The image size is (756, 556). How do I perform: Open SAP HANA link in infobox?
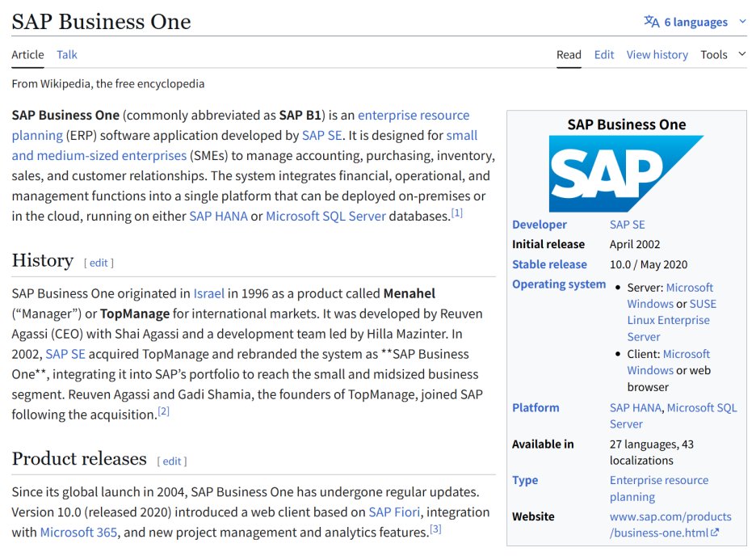pos(635,408)
